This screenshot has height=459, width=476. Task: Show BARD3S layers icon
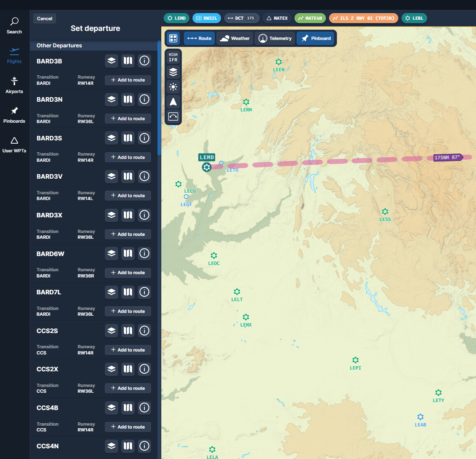coord(111,138)
